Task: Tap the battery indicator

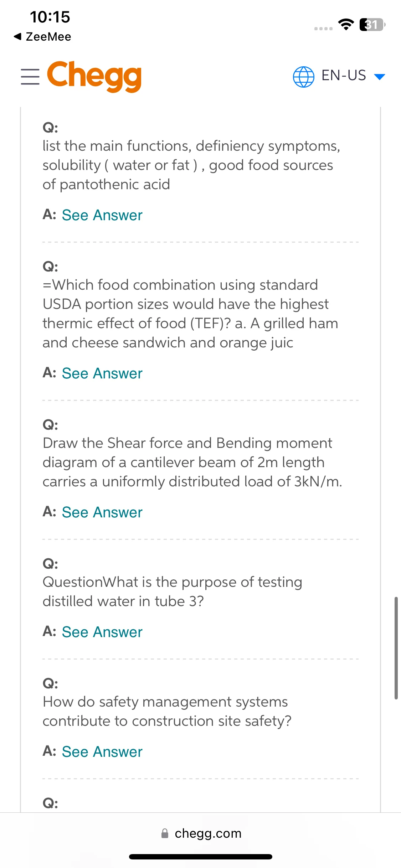Action: tap(372, 25)
